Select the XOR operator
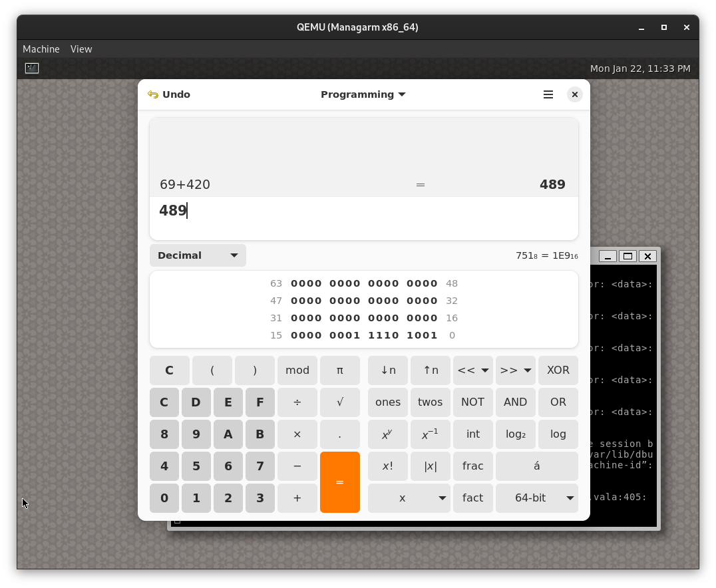The image size is (716, 588). pos(558,370)
